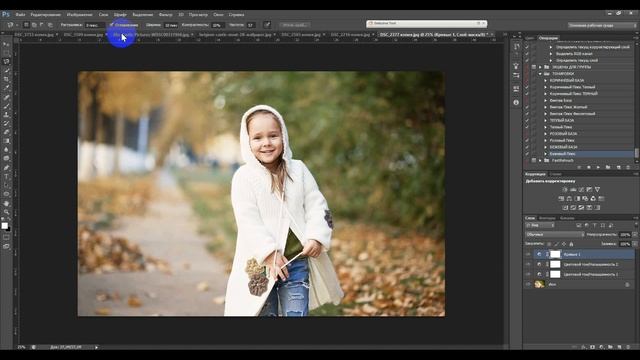
Task: Add a Curves adjustment from Adjustments panel
Action: pos(581,189)
